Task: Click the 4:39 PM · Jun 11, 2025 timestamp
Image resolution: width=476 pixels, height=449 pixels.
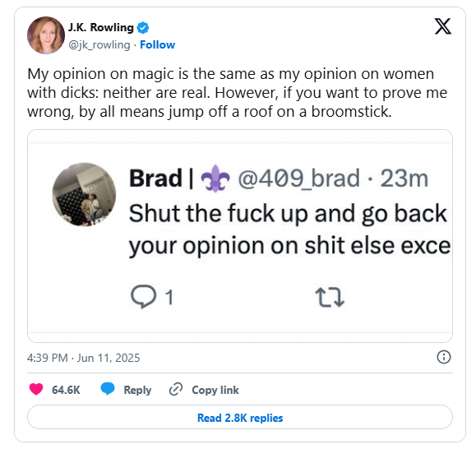Action: pyautogui.click(x=84, y=358)
